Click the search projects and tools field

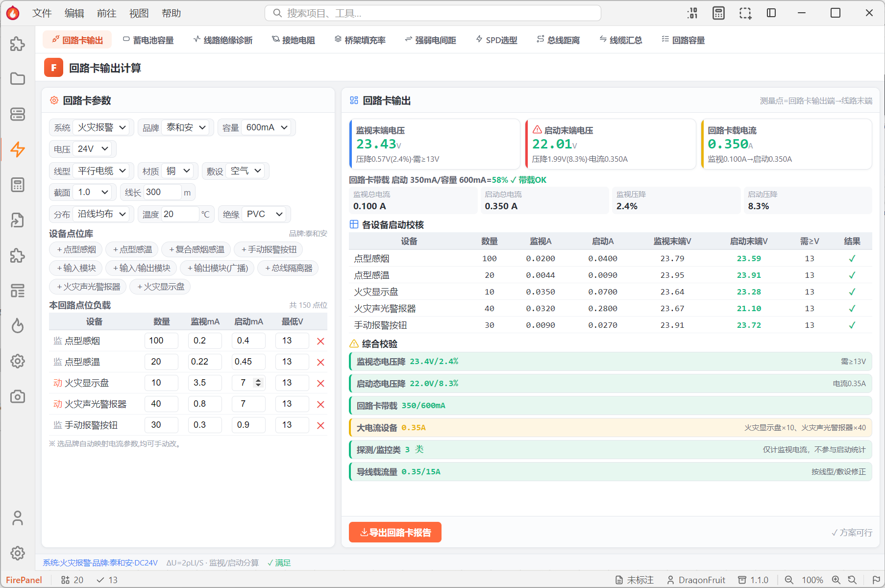click(x=433, y=13)
